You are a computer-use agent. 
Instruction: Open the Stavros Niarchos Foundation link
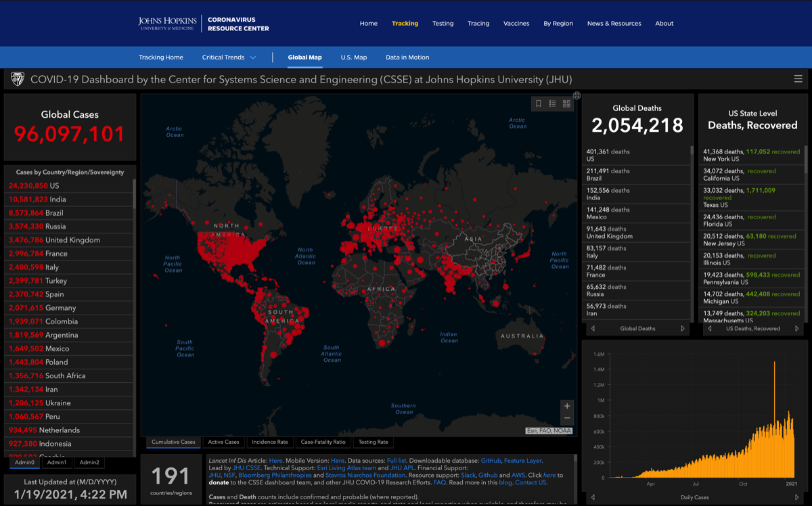coord(365,476)
